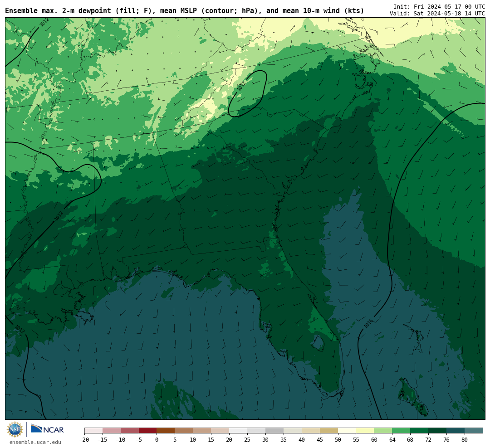Click the green swatch between 64 and 68
Screen dimensions: 490x448
pyautogui.click(x=401, y=431)
